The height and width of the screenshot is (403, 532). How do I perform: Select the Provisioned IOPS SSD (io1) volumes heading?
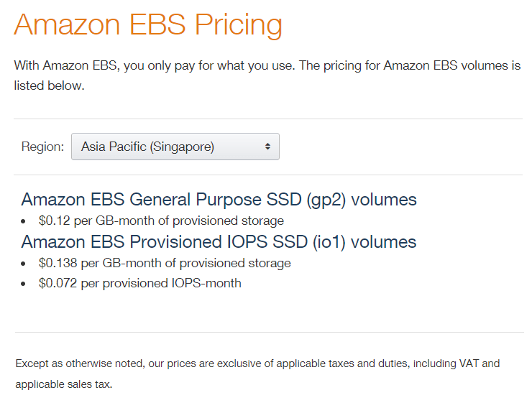pos(219,241)
